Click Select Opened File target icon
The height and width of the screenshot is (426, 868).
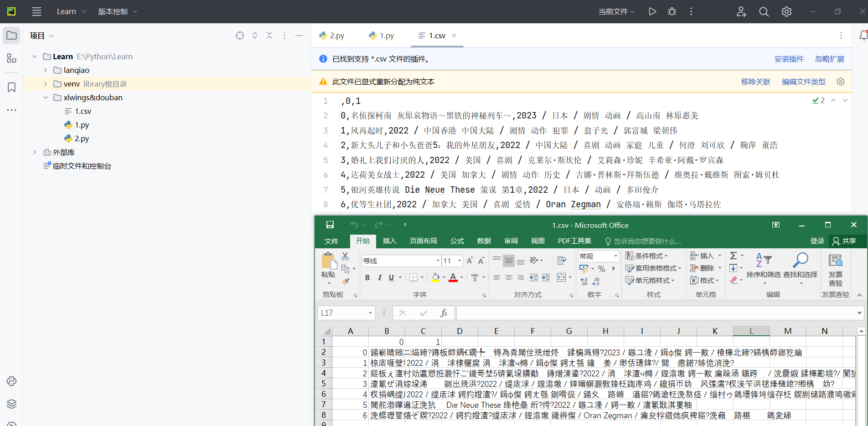point(240,36)
